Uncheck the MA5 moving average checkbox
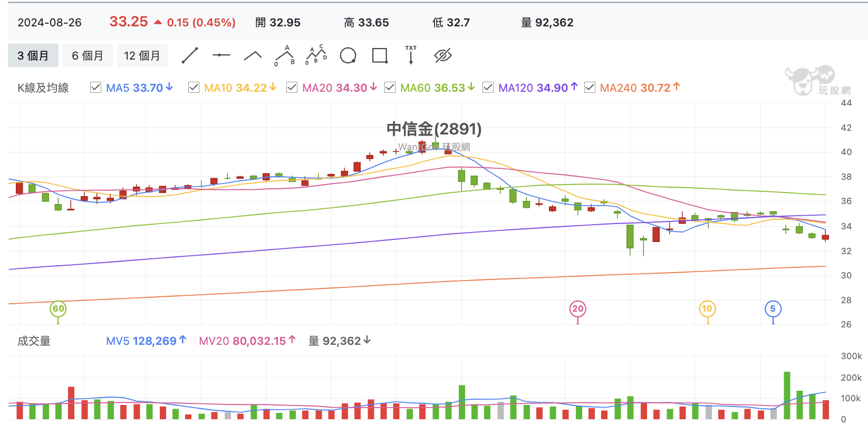Viewport: 868px width, 425px height. coord(95,88)
